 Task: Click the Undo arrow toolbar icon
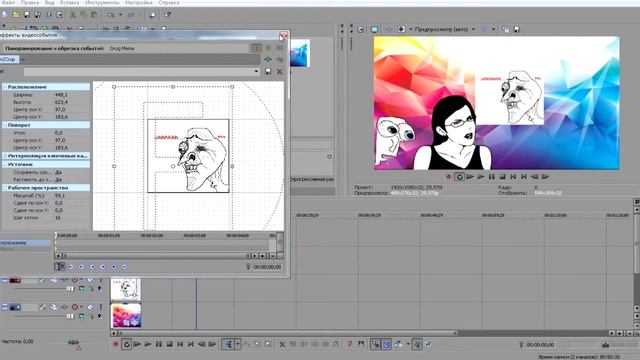click(110, 15)
